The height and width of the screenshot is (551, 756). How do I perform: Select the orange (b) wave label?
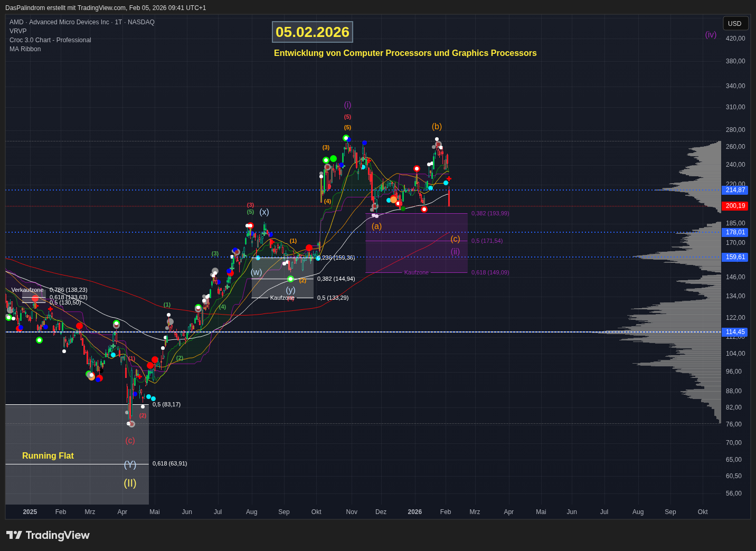[x=437, y=127]
